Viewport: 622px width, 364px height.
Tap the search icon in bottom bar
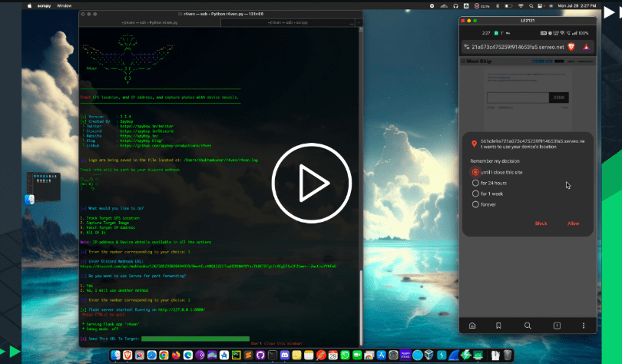pos(528,326)
